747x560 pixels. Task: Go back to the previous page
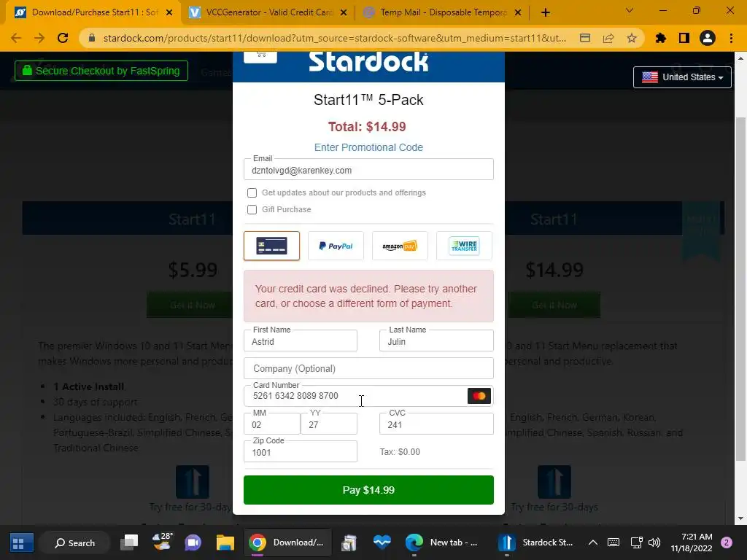coord(16,38)
